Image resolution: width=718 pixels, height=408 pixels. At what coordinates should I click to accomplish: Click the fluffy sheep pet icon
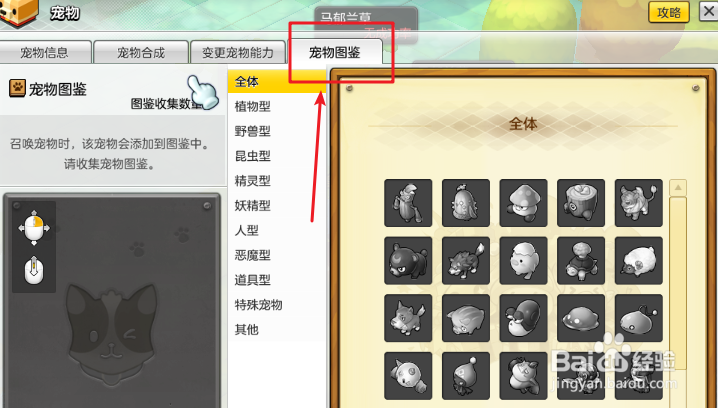click(639, 261)
